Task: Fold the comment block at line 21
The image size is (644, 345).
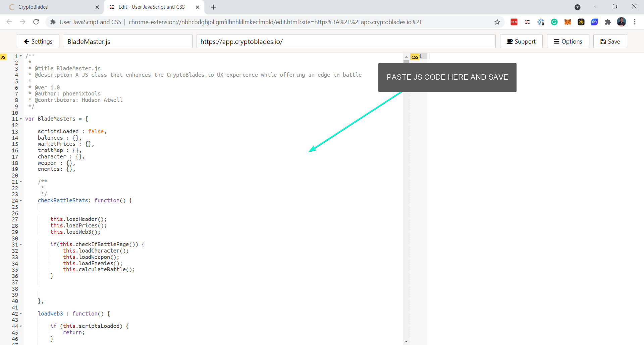Action: point(21,182)
